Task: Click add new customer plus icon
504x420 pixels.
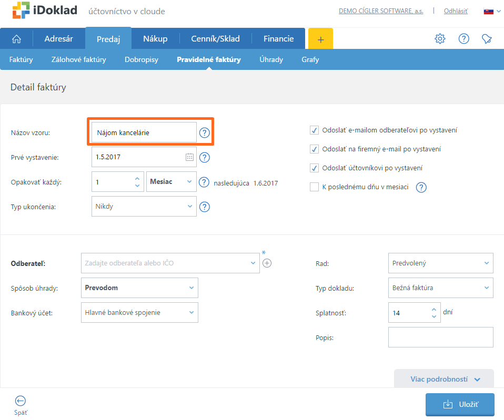Action: 267,263
